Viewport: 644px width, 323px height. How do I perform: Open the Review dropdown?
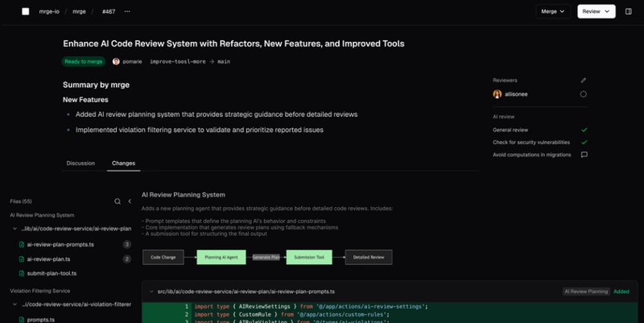pyautogui.click(x=596, y=12)
